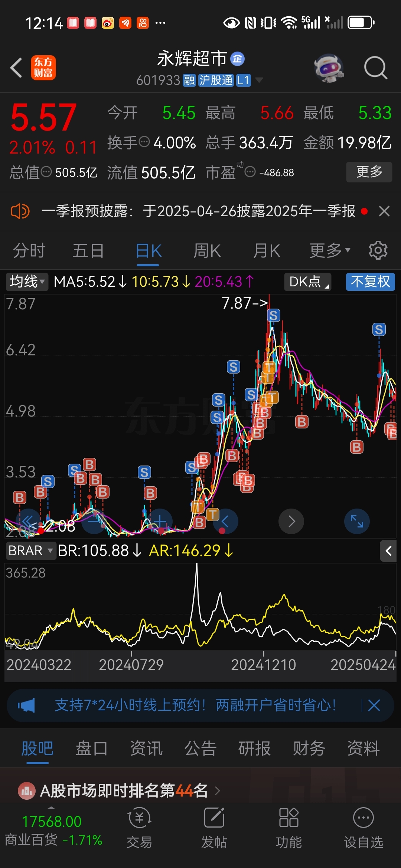Image resolution: width=401 pixels, height=868 pixels.
Task: Switch to the 财务 tab
Action: pos(309,748)
